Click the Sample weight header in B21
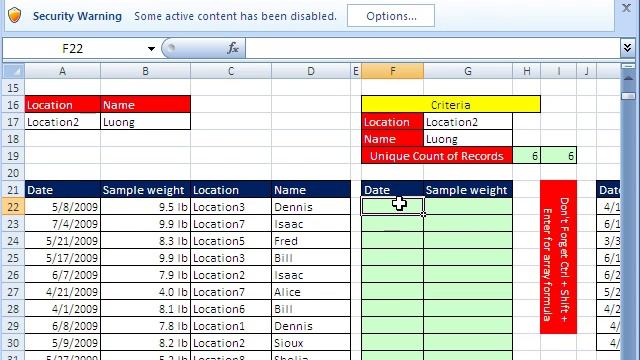The image size is (640, 360). pos(145,190)
